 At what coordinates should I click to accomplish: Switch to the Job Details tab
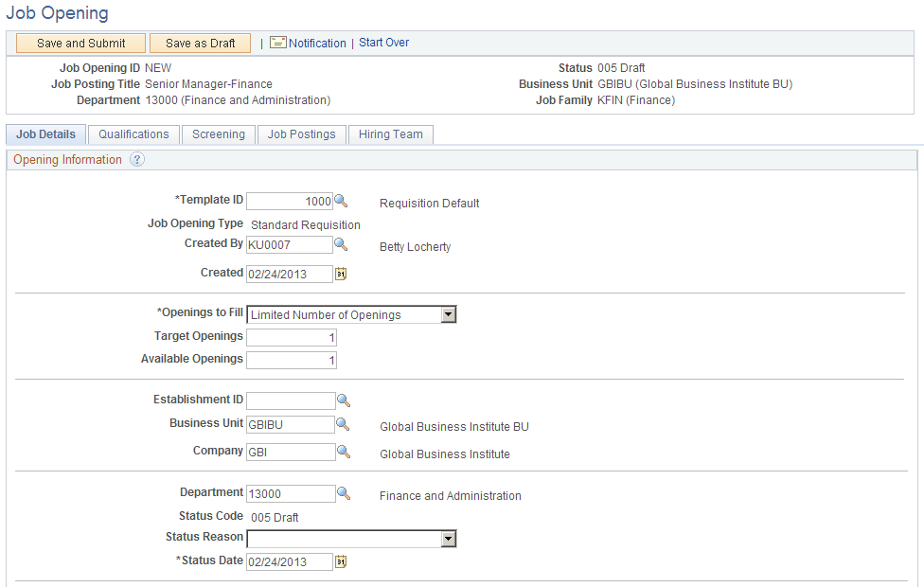pyautogui.click(x=46, y=134)
